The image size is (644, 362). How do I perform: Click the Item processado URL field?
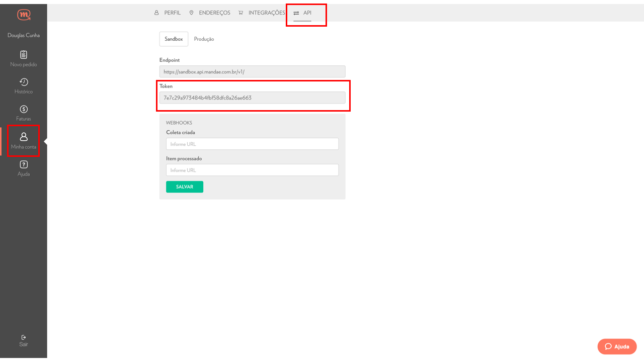252,170
